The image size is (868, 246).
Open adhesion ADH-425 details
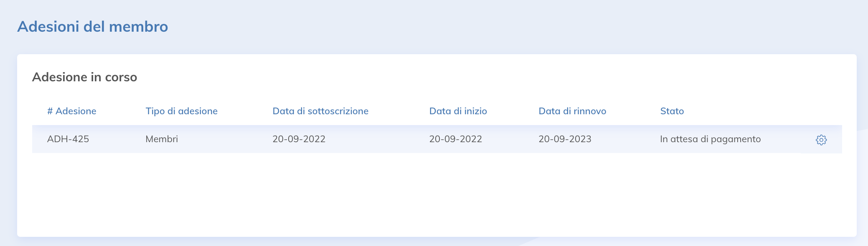click(69, 139)
